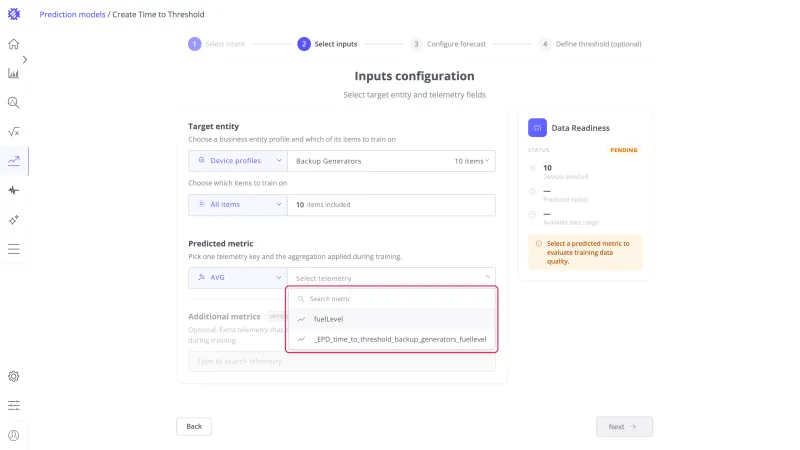
Task: Open the square root calculated fields icon
Action: pos(14,132)
